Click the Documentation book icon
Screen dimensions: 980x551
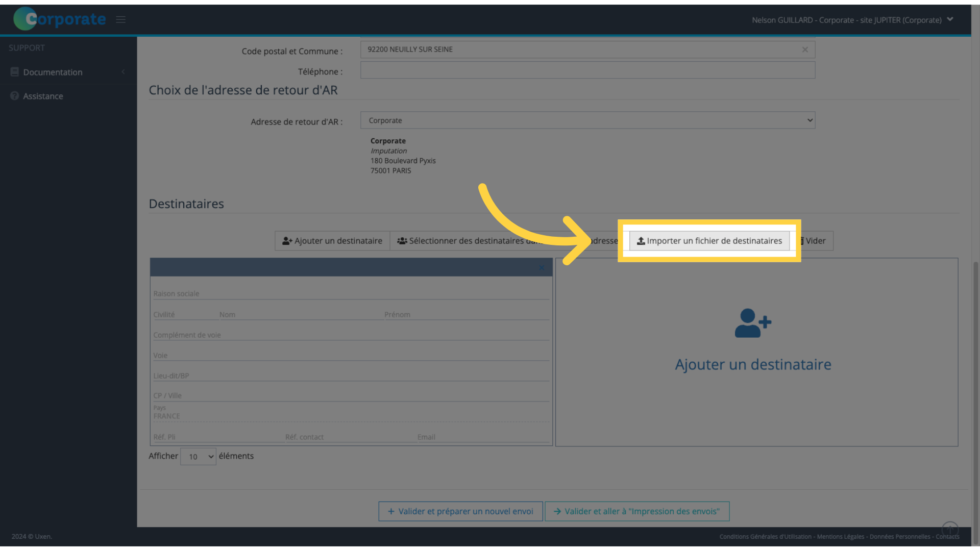[x=14, y=72]
